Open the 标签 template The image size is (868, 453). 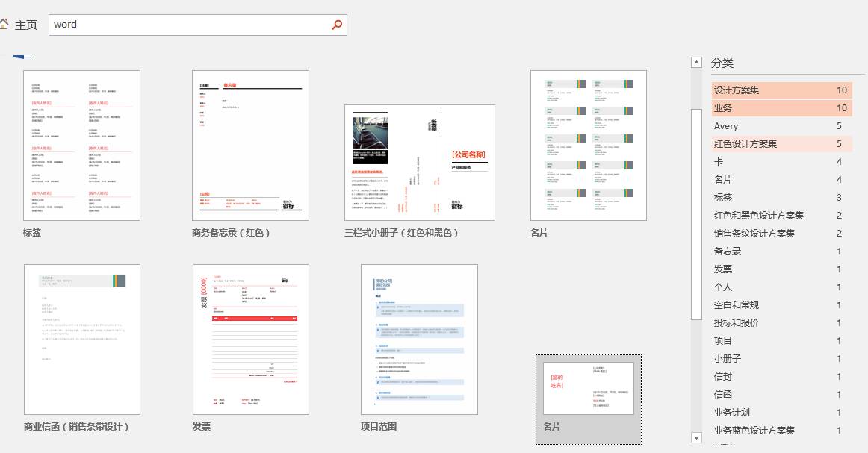(81, 145)
